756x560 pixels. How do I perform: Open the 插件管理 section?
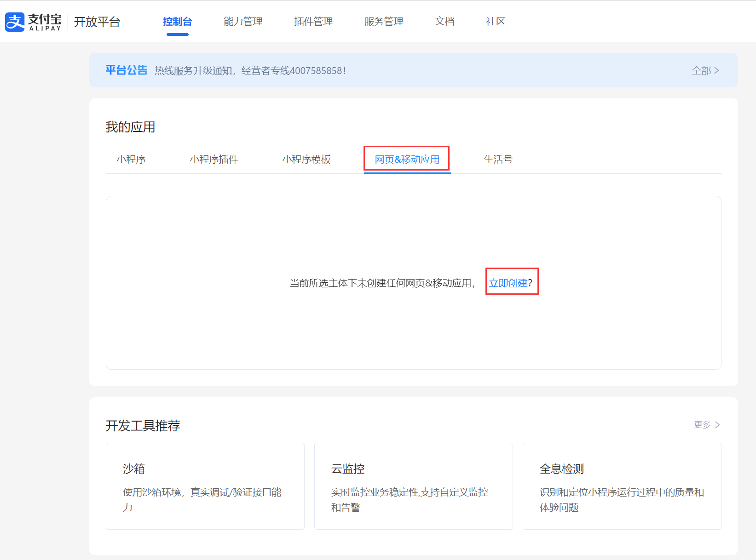pos(313,22)
